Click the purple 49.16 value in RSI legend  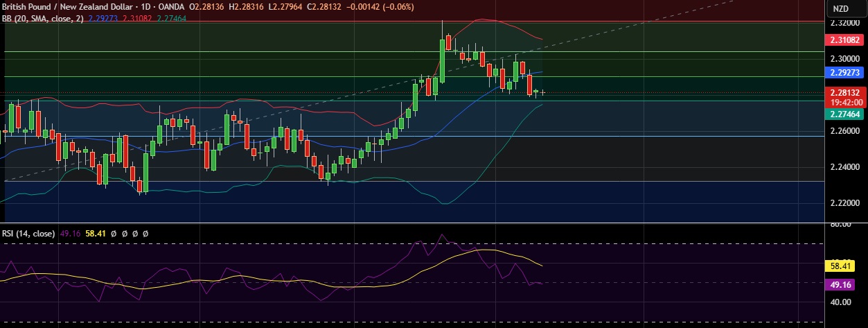[x=69, y=234]
